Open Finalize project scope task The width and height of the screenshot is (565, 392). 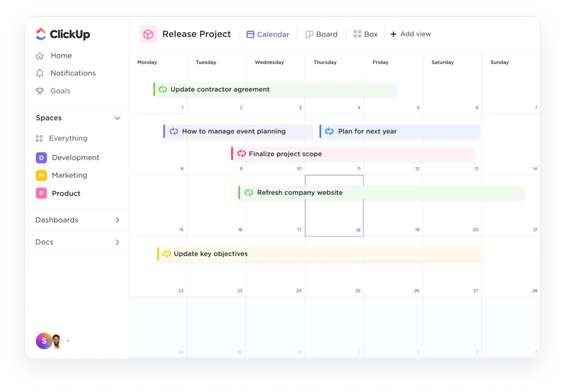[353, 154]
